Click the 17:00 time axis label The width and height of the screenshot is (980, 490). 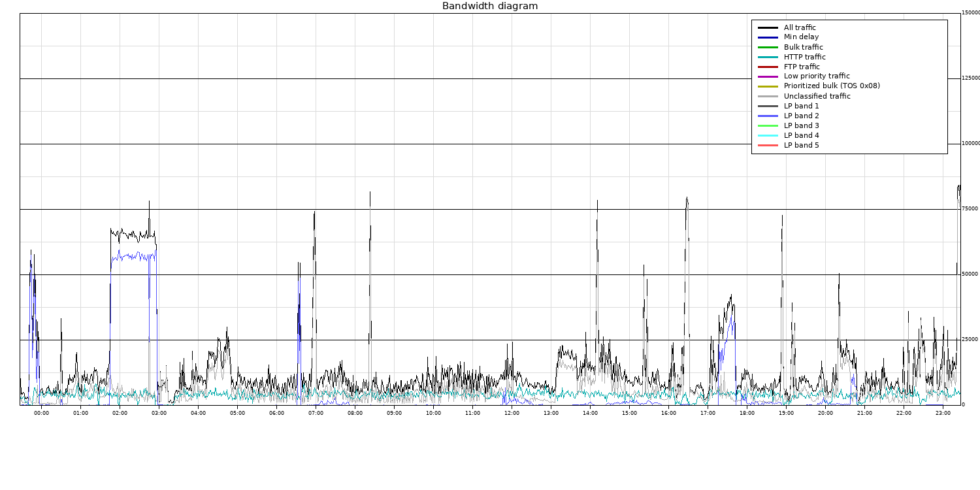point(708,413)
